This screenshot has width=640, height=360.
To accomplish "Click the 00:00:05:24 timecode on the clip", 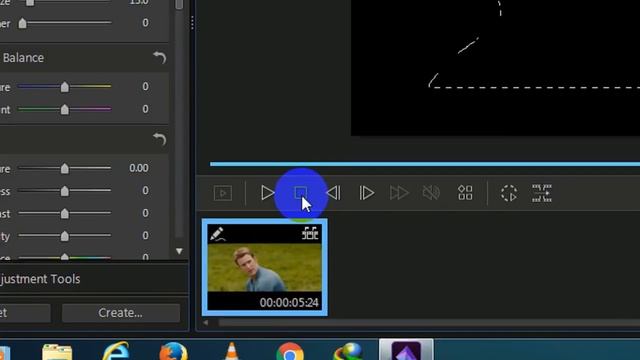I will (x=289, y=302).
